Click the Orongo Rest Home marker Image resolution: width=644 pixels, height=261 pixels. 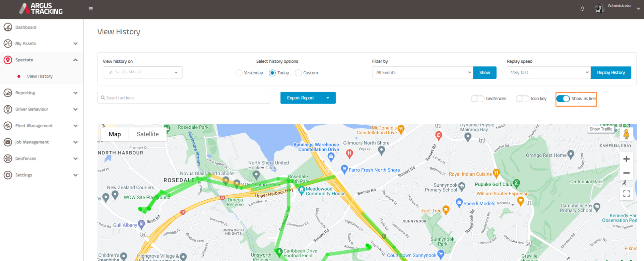click(571, 155)
